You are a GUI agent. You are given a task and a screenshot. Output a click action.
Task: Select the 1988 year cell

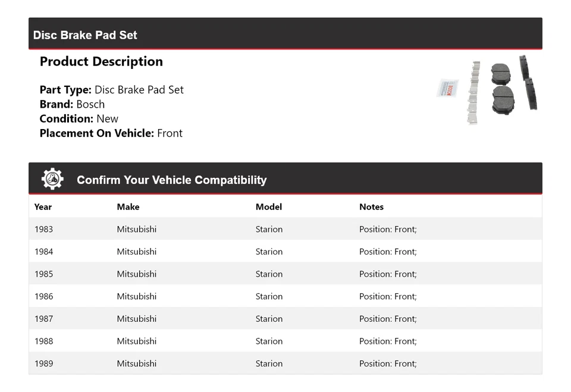pyautogui.click(x=43, y=341)
